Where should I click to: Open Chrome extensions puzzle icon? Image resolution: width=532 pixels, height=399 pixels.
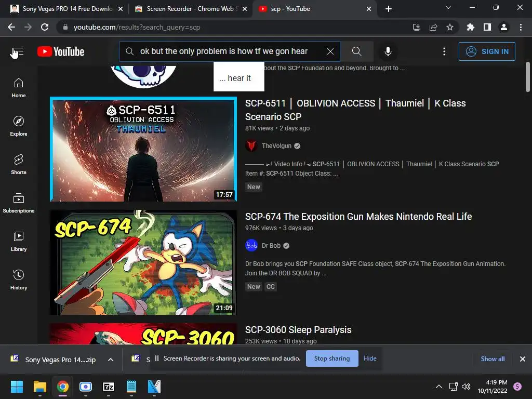point(471,27)
